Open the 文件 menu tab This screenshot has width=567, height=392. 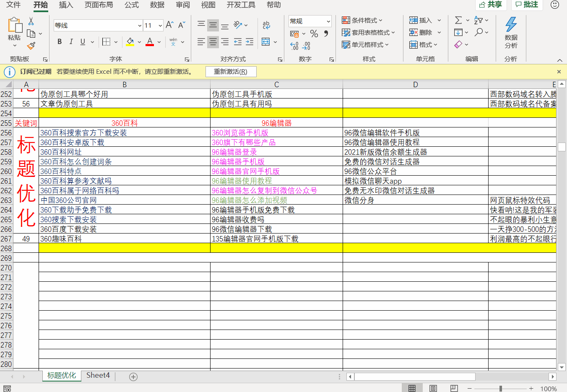click(13, 5)
